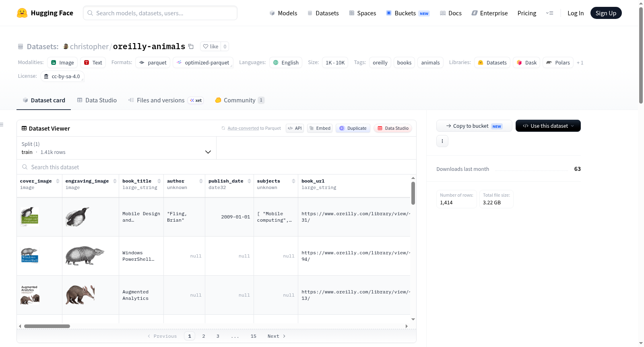Open the Use this dataset dropdown
644x347 pixels.
pyautogui.click(x=548, y=126)
